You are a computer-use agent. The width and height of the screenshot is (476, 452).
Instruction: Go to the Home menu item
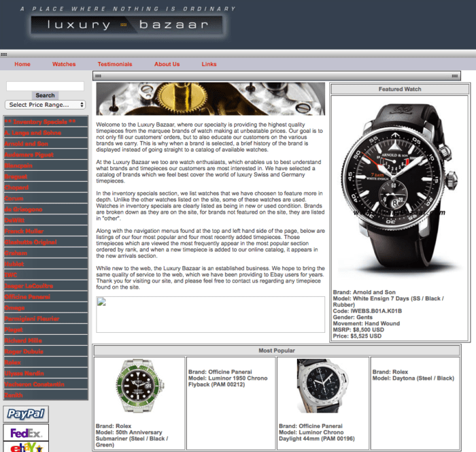(22, 64)
